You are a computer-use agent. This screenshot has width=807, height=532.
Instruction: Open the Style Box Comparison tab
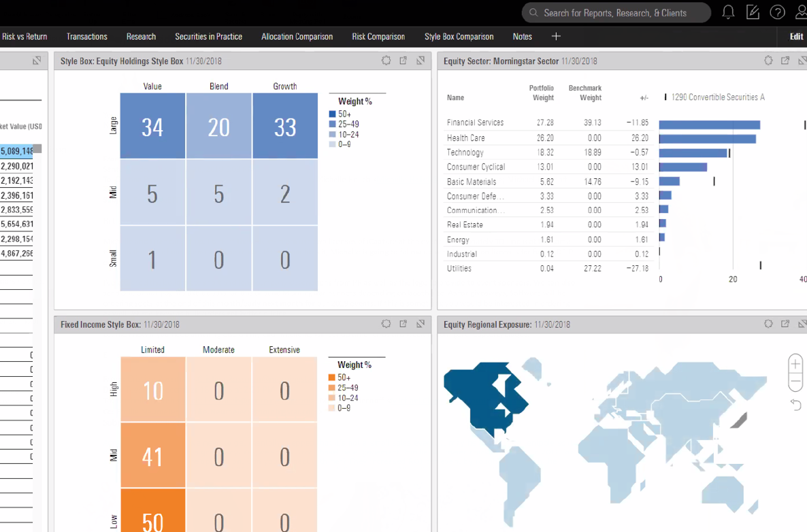[459, 37]
